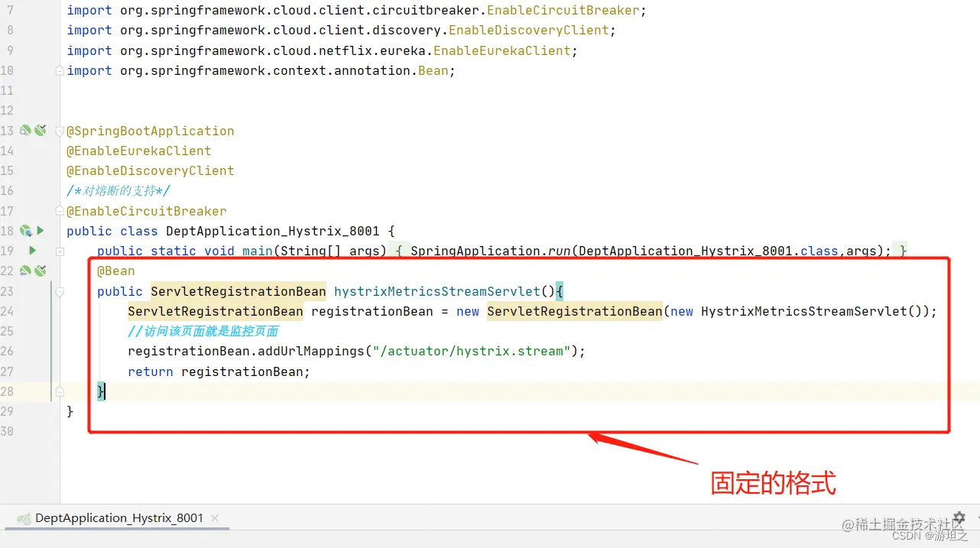The height and width of the screenshot is (548, 980).
Task: Click fold marker at line 17
Action: [60, 212]
